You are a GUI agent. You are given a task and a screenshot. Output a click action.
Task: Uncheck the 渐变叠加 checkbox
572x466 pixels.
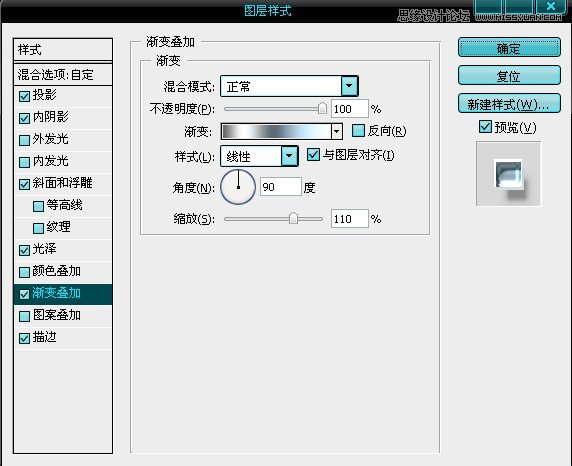click(x=24, y=294)
